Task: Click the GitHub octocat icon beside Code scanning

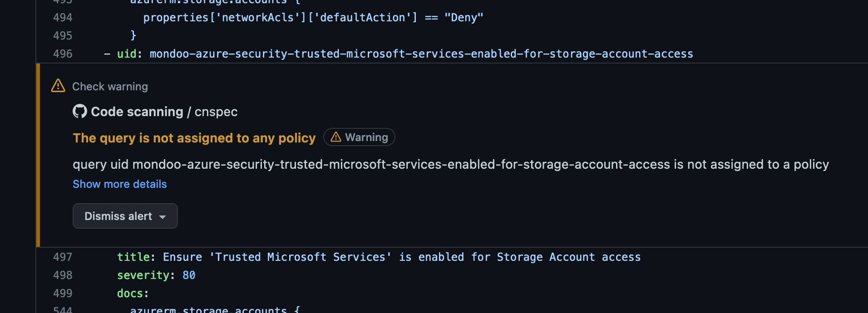Action: point(80,111)
